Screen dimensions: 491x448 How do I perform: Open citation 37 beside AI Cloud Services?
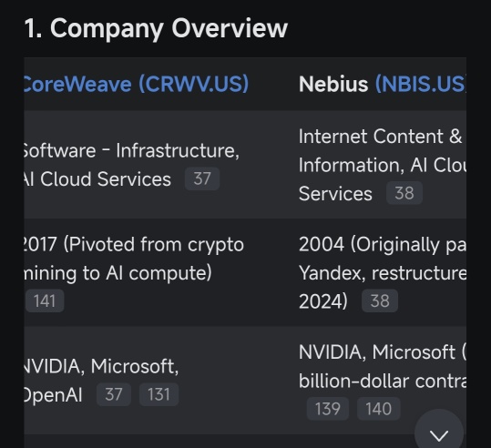click(x=202, y=178)
